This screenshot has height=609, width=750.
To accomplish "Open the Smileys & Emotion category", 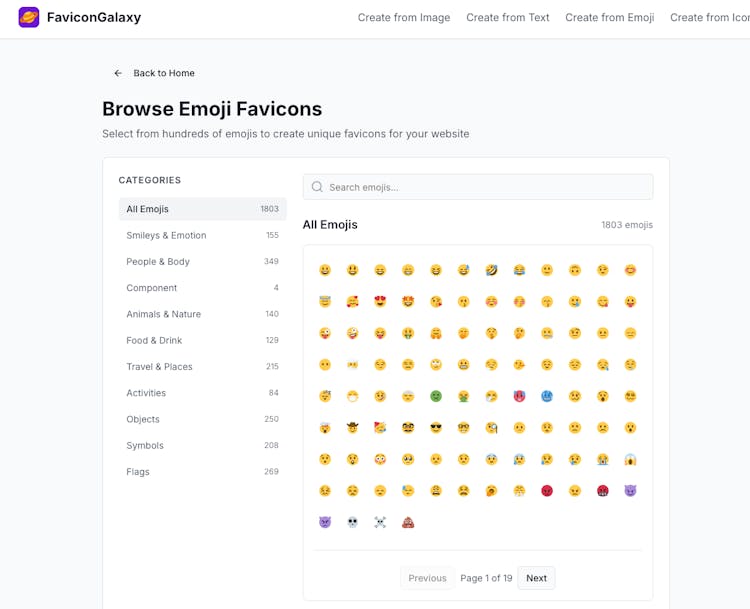I will point(166,236).
